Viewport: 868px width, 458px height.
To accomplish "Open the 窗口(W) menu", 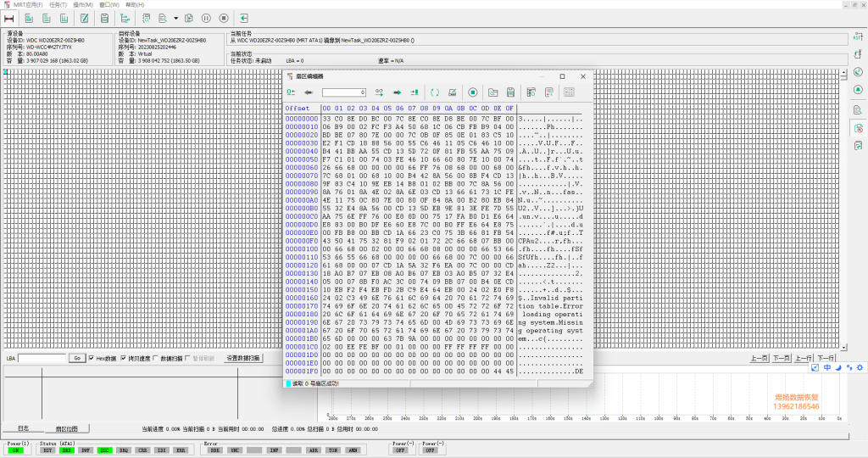I will coord(109,4).
